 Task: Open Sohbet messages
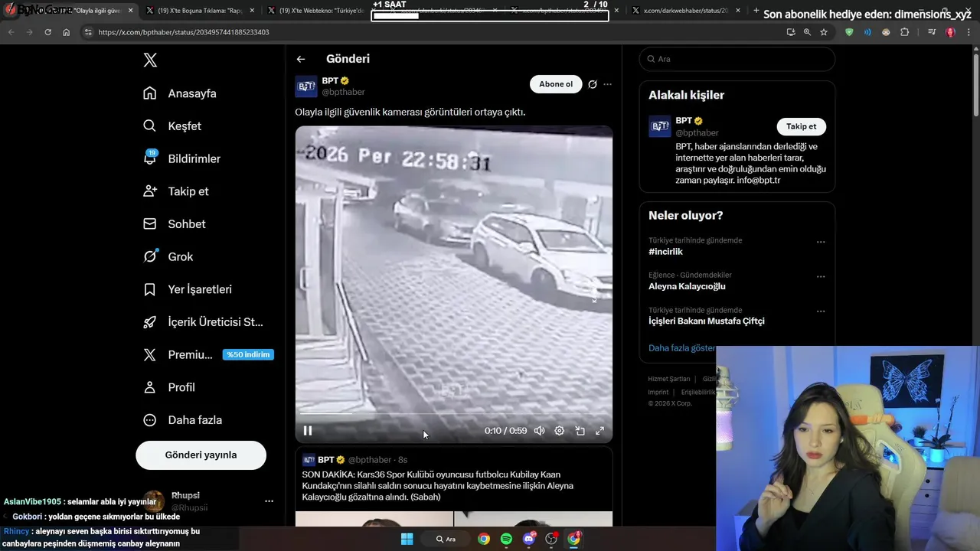(x=174, y=224)
